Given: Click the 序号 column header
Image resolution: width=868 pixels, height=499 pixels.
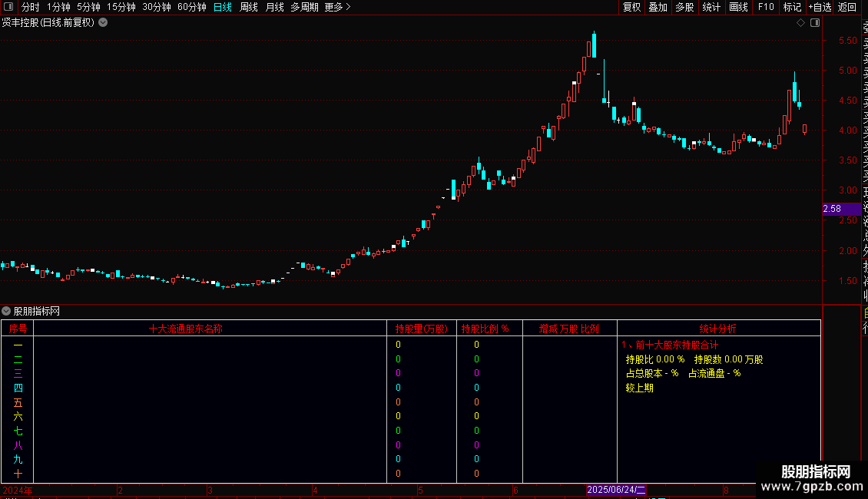Looking at the screenshot, I should tap(18, 329).
